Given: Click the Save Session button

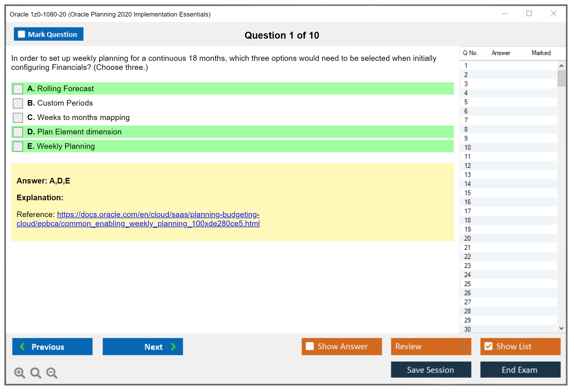Looking at the screenshot, I should coord(431,370).
